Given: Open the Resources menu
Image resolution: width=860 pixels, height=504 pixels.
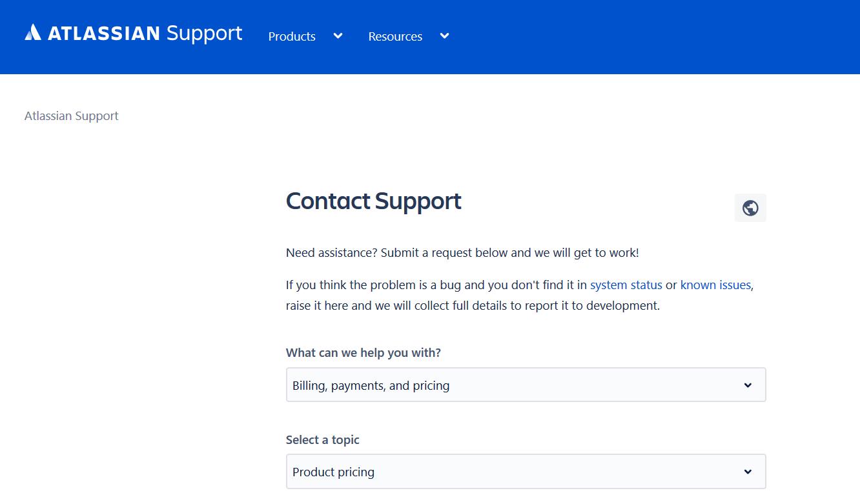Looking at the screenshot, I should (394, 37).
